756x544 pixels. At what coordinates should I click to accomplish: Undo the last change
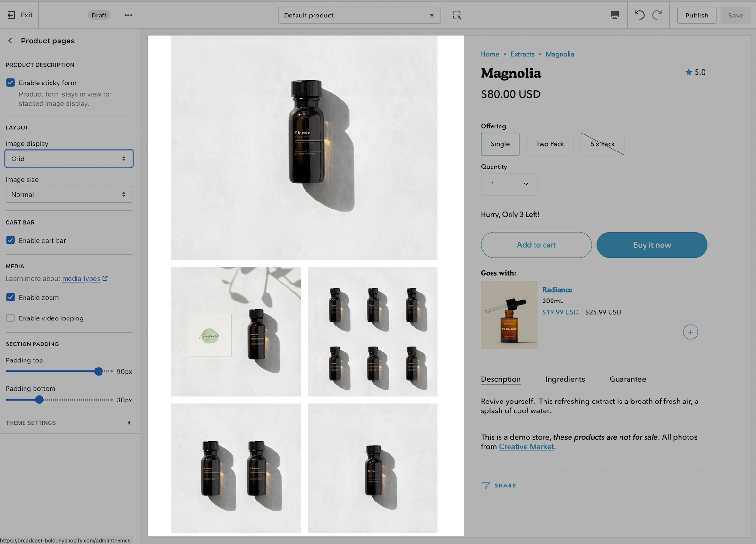[x=639, y=15]
